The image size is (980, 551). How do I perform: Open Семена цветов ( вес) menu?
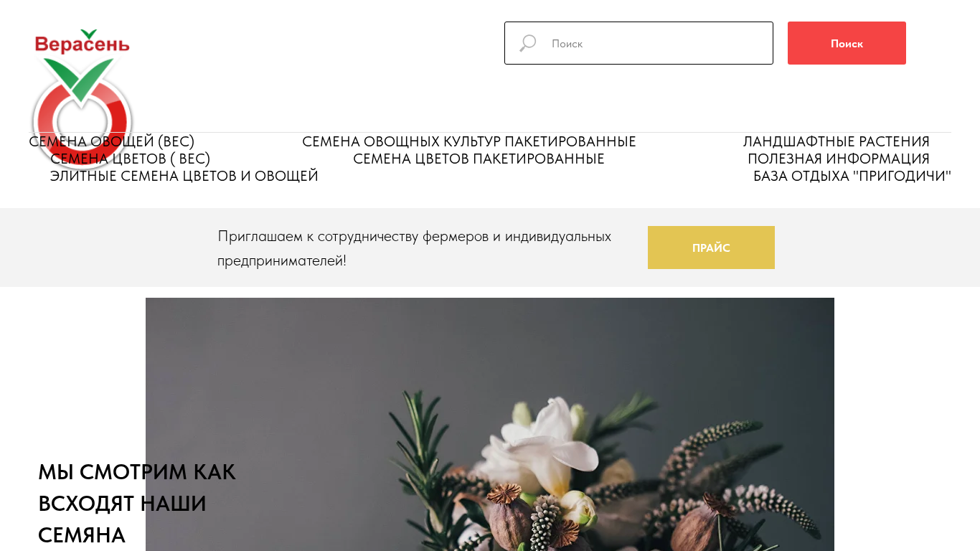pos(131,159)
